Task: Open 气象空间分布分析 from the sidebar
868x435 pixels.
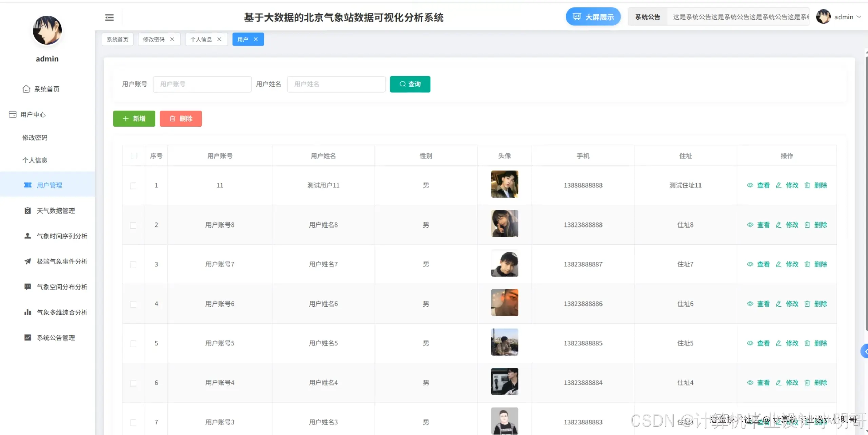Action: point(62,287)
